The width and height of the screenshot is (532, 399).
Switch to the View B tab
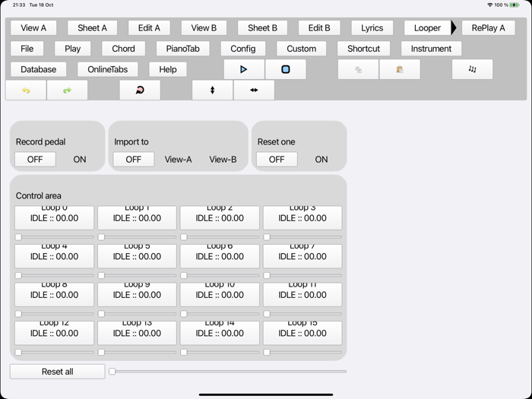point(204,28)
